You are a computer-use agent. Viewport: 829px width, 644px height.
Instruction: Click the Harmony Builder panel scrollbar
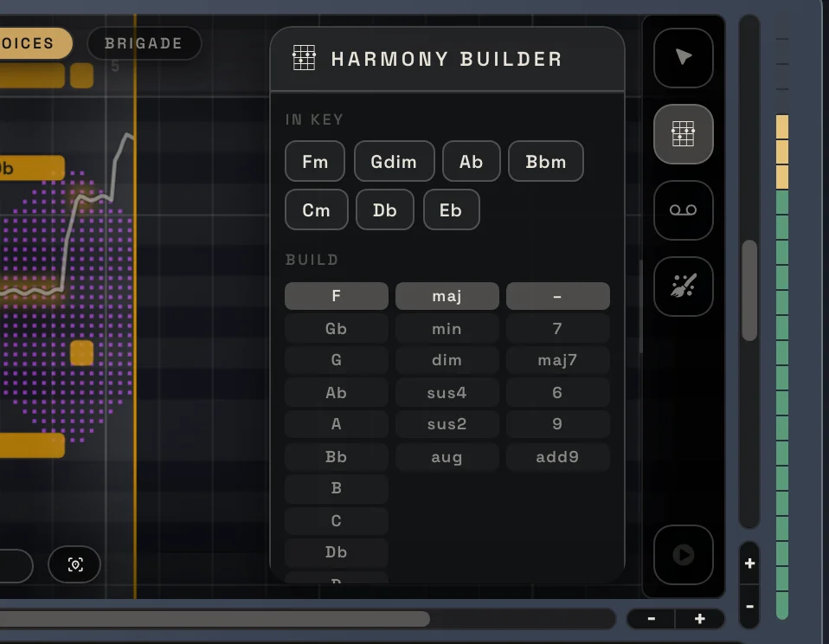[640, 306]
